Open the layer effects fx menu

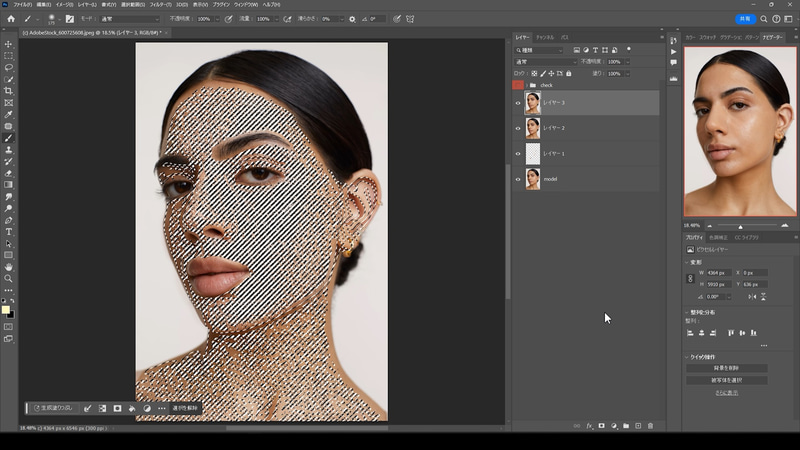(589, 426)
